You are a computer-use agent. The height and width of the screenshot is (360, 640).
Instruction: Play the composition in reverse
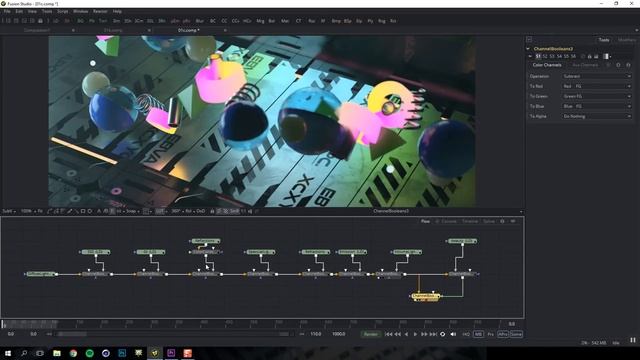[x=406, y=334]
